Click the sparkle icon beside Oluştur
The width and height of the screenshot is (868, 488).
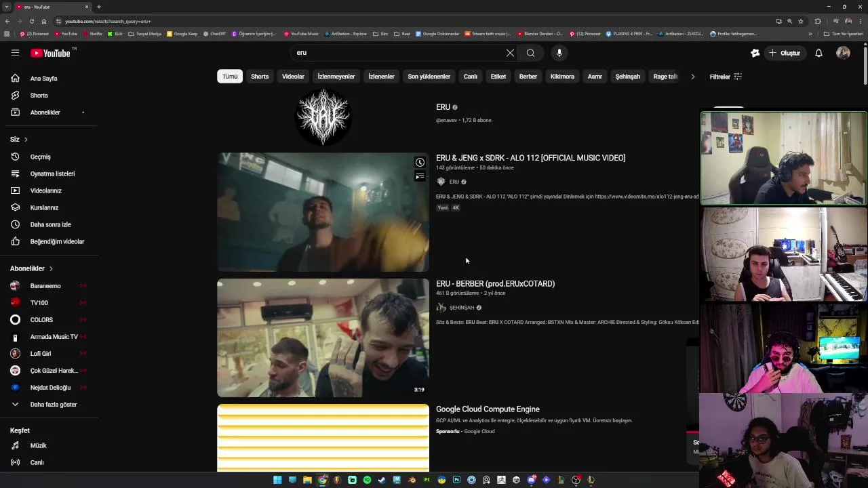tap(755, 53)
